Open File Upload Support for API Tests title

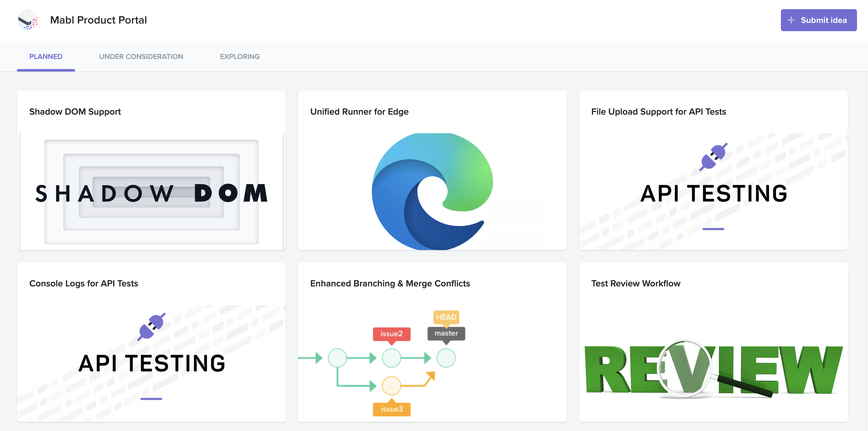tap(658, 112)
